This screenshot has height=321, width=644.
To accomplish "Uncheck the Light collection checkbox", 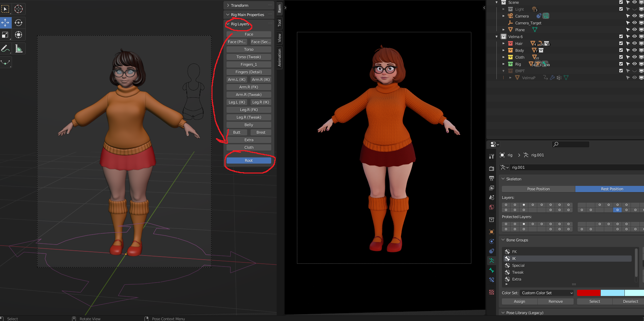I will (x=621, y=9).
